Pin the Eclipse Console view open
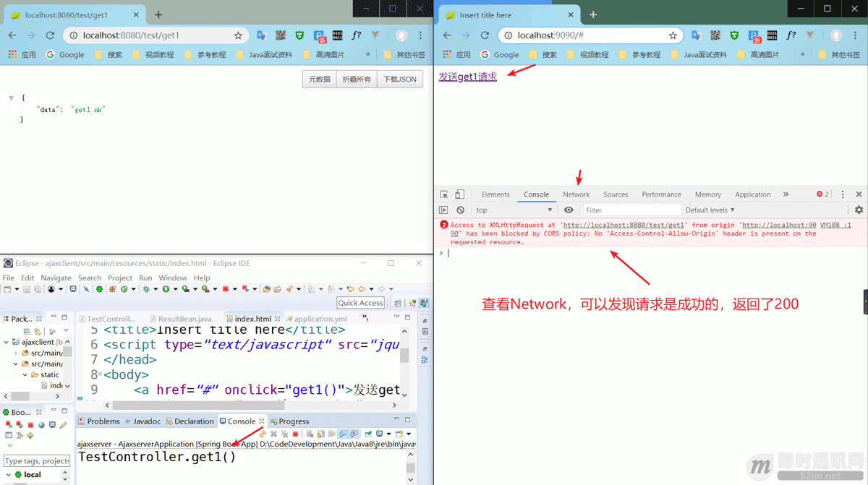This screenshot has width=868, height=485. 367,432
